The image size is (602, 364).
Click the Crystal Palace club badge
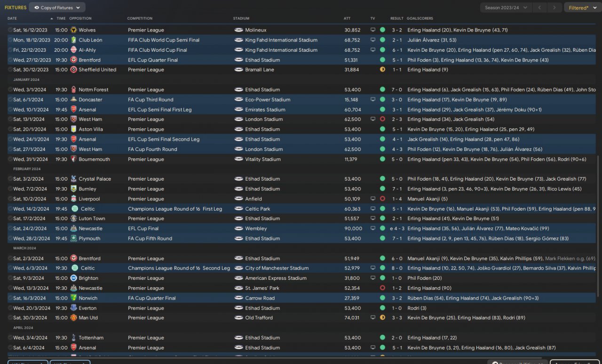point(73,179)
